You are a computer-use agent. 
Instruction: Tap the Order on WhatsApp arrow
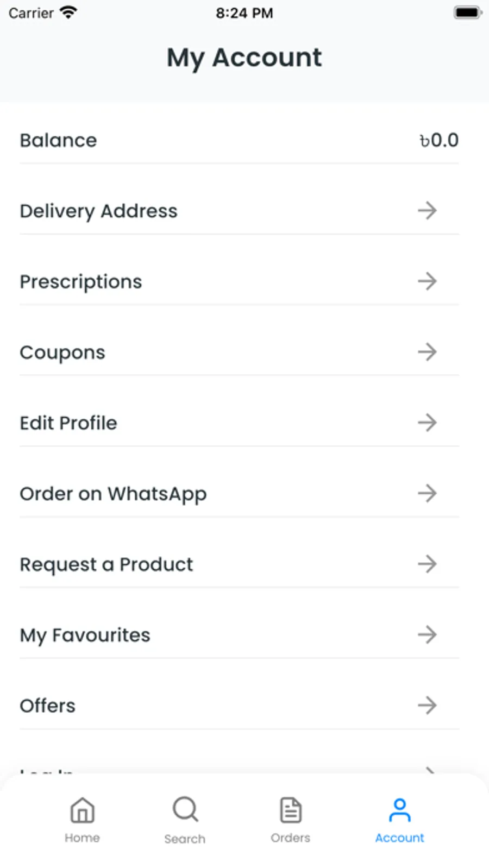pos(427,493)
